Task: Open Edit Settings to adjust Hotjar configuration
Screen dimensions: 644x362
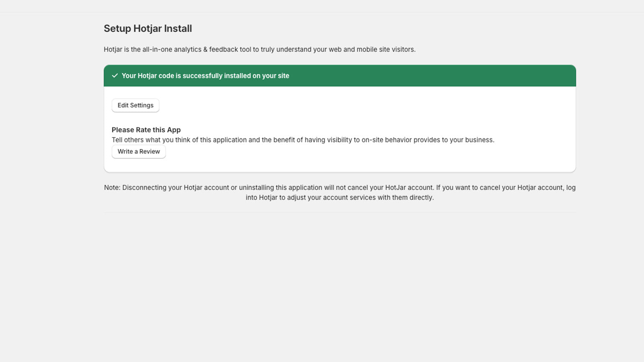Action: click(135, 105)
